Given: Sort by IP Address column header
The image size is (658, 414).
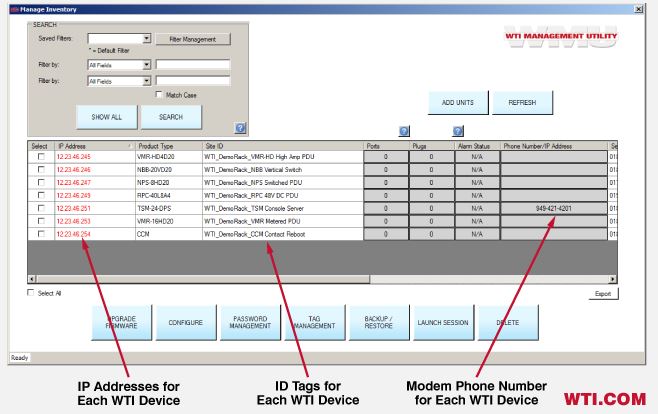Looking at the screenshot, I should click(95, 146).
